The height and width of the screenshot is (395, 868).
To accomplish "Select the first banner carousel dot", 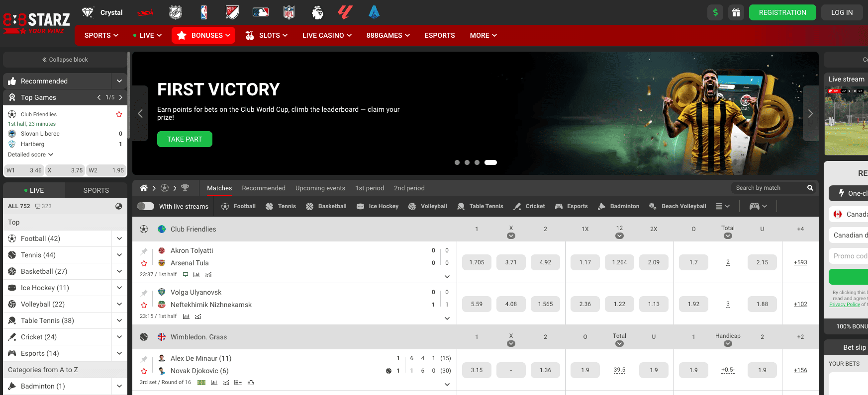I will pos(457,162).
